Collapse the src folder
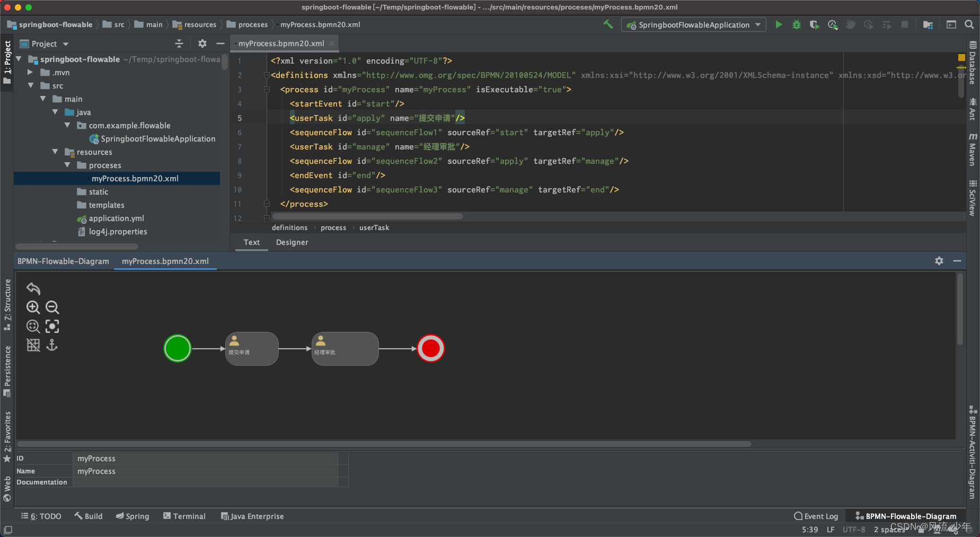The height and width of the screenshot is (537, 980). 31,85
